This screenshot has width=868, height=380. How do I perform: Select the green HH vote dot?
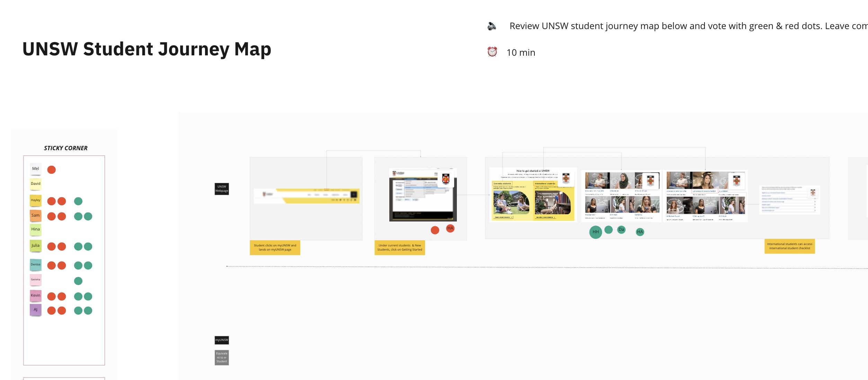point(595,232)
